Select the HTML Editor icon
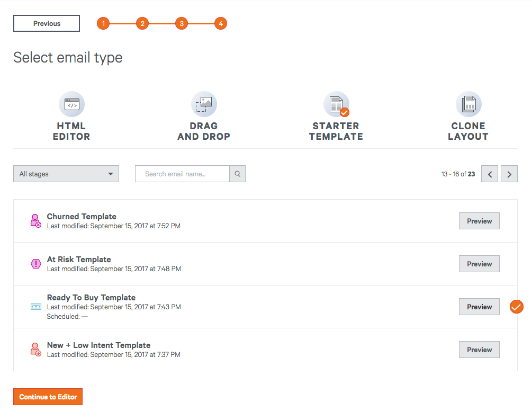532x420 pixels. click(x=71, y=104)
